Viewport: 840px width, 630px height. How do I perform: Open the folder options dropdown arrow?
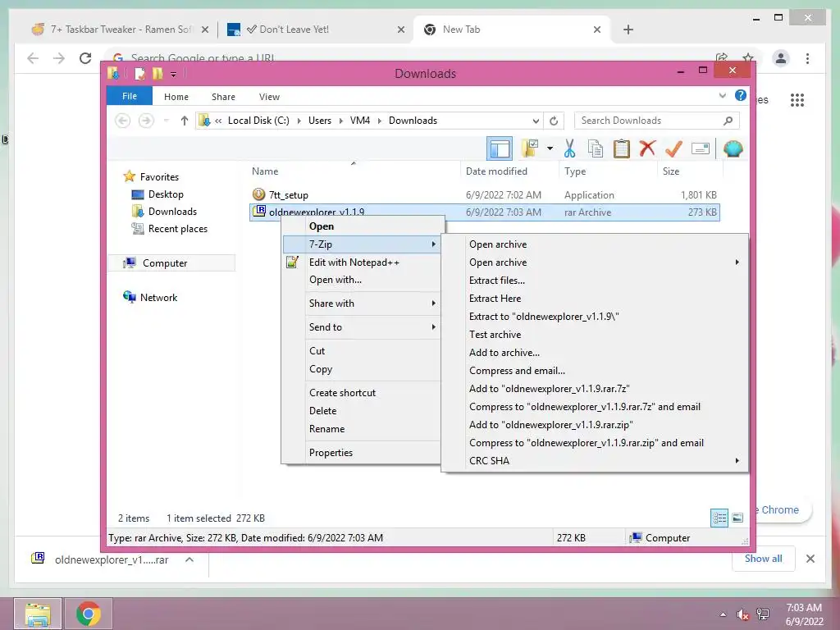pyautogui.click(x=550, y=148)
